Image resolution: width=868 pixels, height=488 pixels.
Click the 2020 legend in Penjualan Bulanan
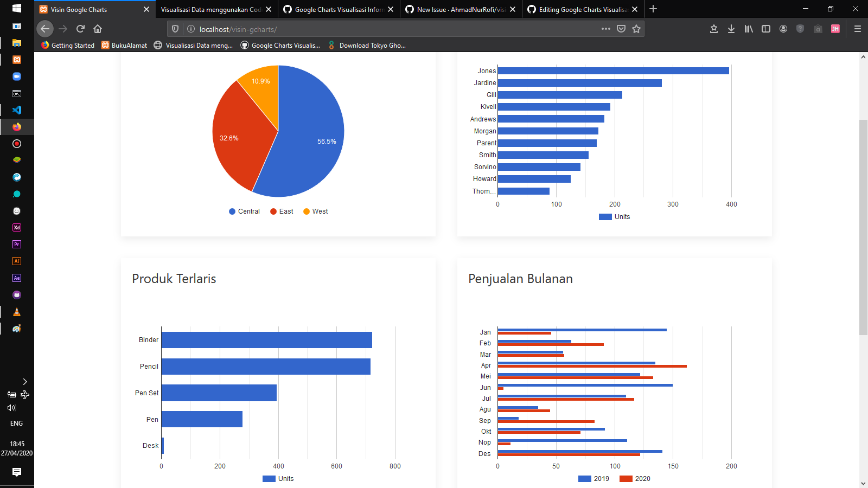pyautogui.click(x=635, y=479)
